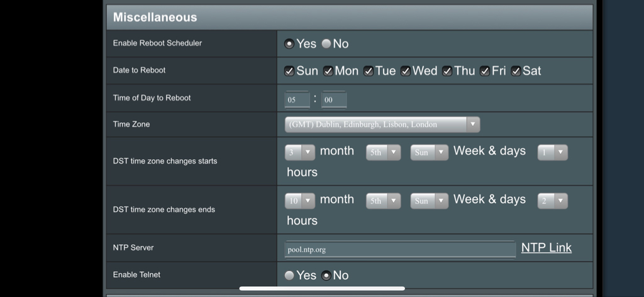Screen dimensions: 644x297
Task: Open DST ends month dropdown showing 10
Action: (x=300, y=201)
